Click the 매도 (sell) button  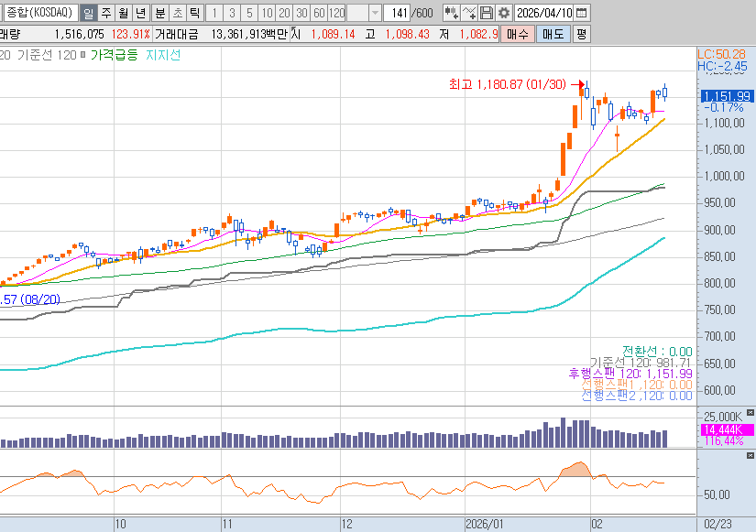pyautogui.click(x=553, y=34)
